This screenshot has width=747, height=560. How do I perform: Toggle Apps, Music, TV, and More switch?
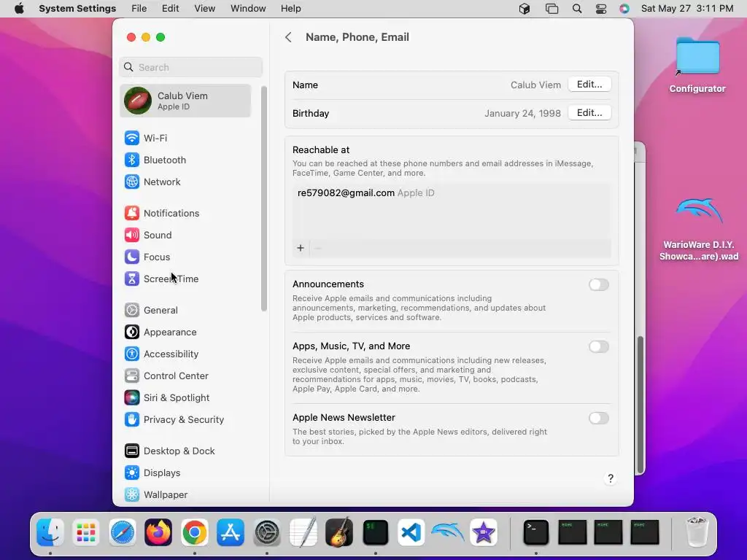tap(599, 346)
